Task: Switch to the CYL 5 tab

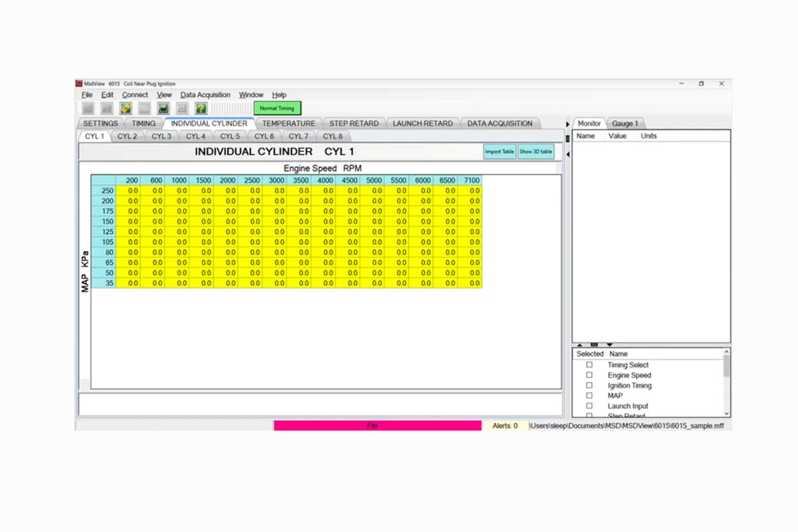Action: point(229,136)
